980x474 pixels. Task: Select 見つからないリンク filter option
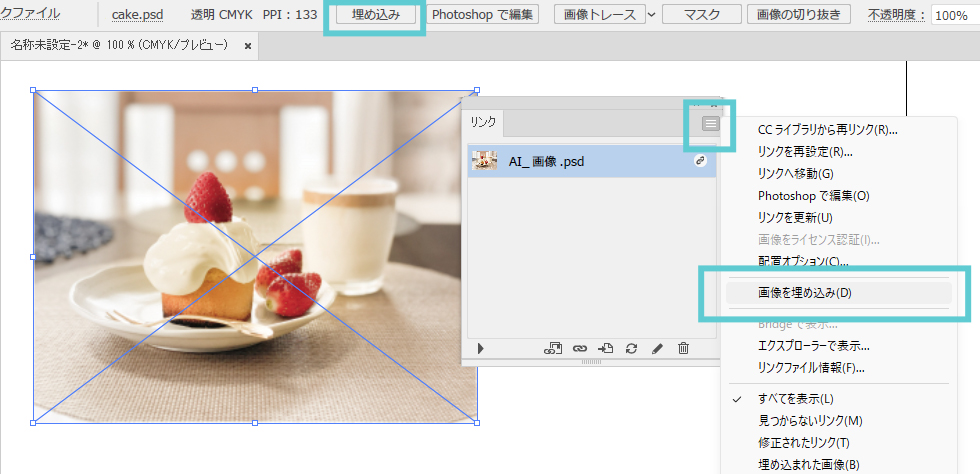click(x=810, y=421)
